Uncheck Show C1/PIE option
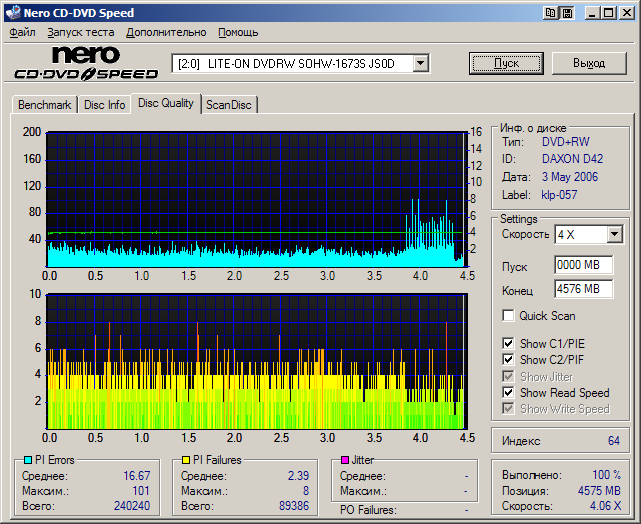 point(509,344)
